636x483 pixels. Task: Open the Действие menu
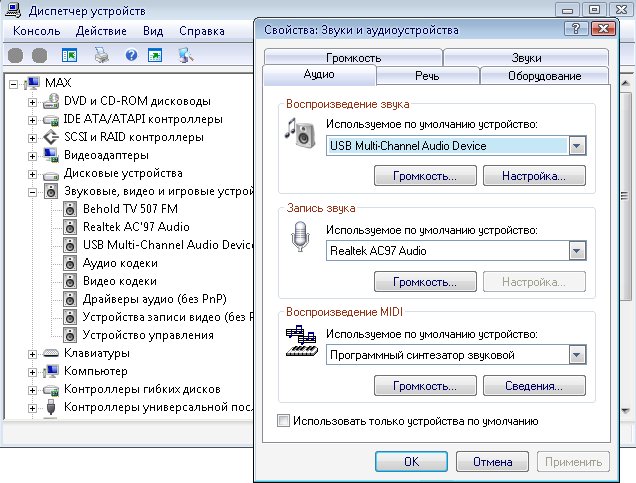pyautogui.click(x=101, y=31)
